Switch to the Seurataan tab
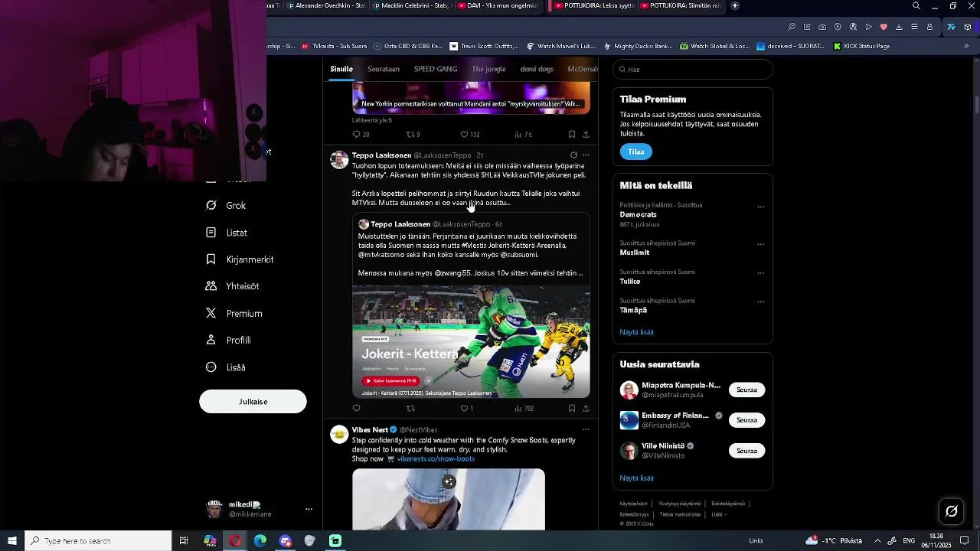 tap(384, 69)
